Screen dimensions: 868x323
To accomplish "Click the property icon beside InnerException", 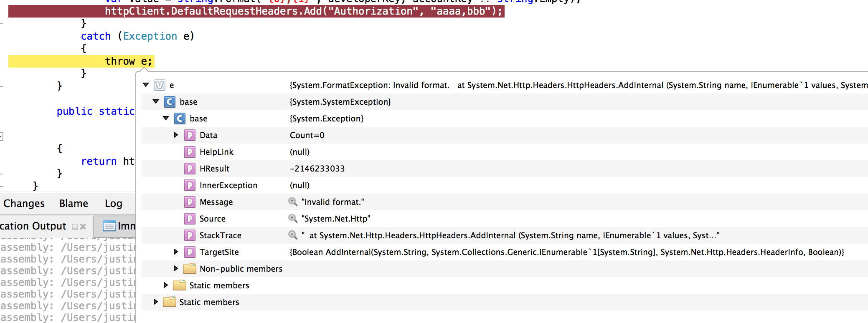I will 190,185.
